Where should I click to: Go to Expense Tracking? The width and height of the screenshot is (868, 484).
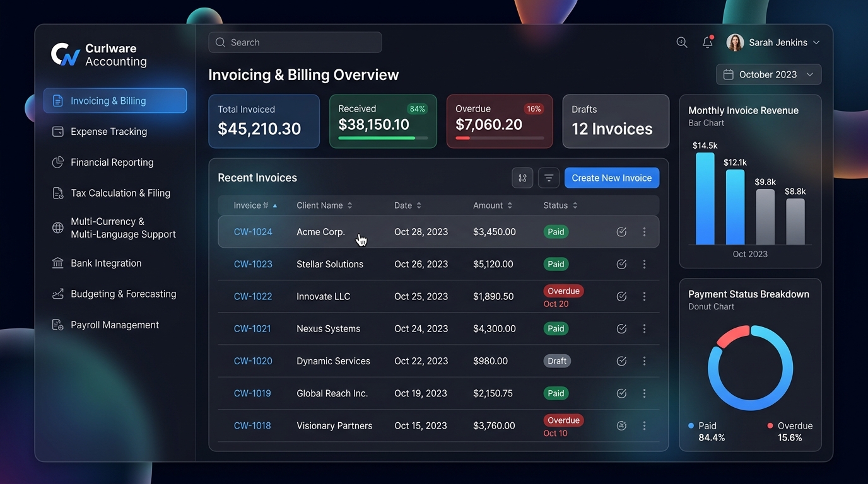[108, 132]
